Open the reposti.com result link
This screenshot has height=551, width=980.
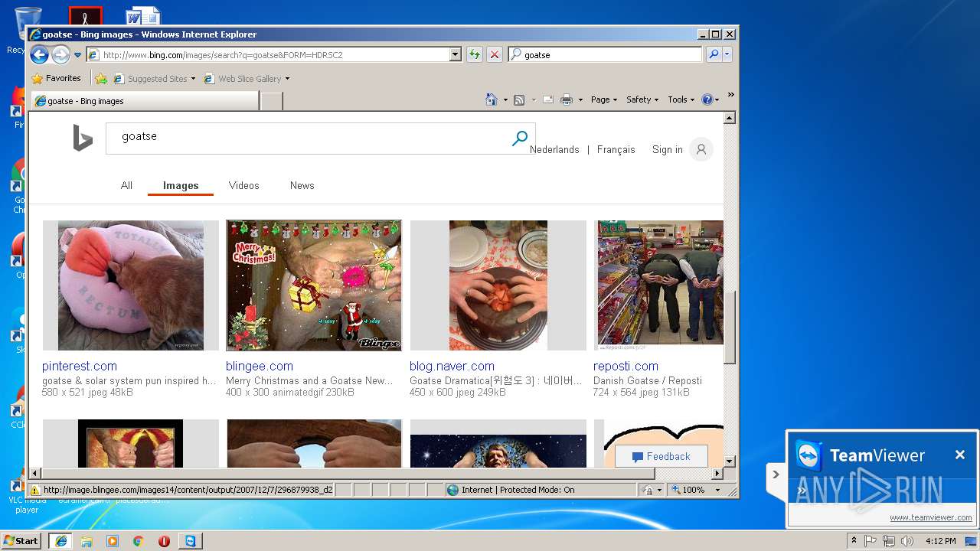click(x=626, y=366)
